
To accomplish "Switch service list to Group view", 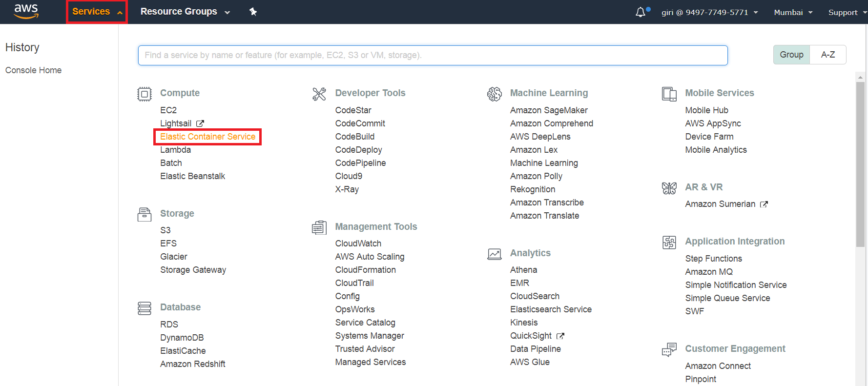I will click(791, 55).
